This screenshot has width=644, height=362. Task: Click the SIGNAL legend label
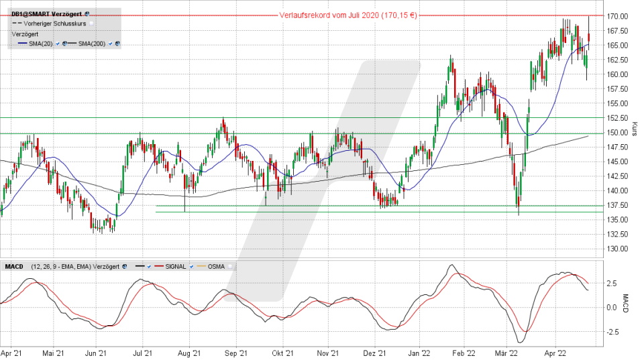(176, 266)
